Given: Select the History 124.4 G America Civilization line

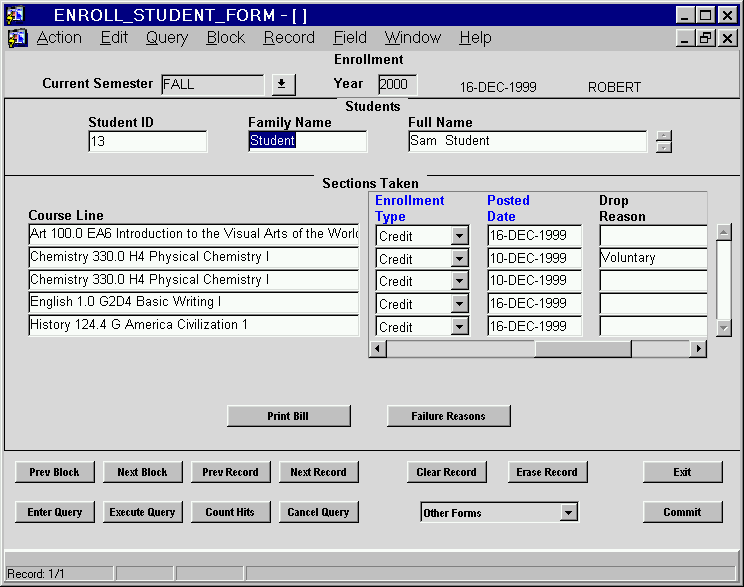Looking at the screenshot, I should click(194, 325).
